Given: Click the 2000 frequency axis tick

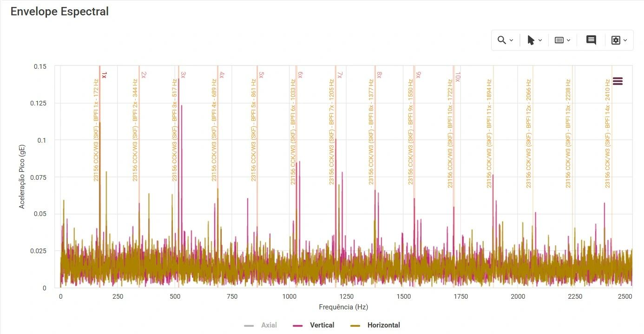Looking at the screenshot, I should point(518,296).
